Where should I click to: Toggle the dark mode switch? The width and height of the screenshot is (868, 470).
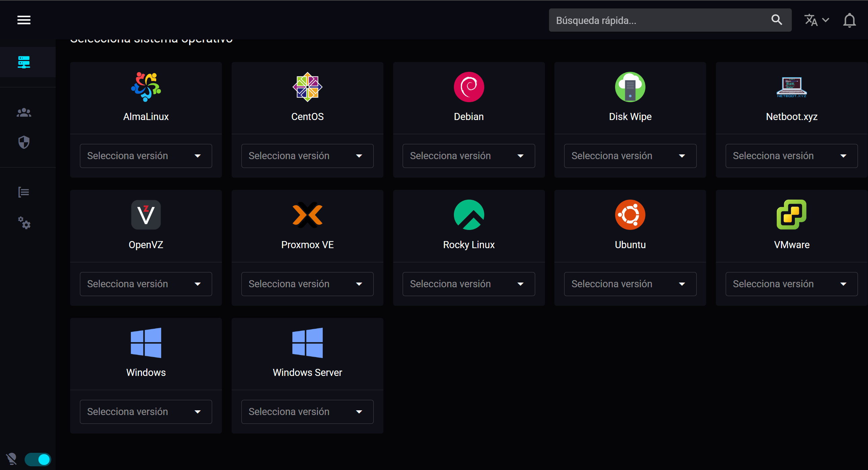38,459
